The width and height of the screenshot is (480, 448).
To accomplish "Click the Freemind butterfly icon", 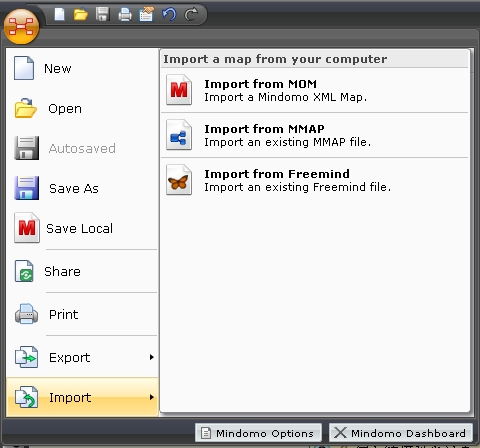I will point(179,180).
